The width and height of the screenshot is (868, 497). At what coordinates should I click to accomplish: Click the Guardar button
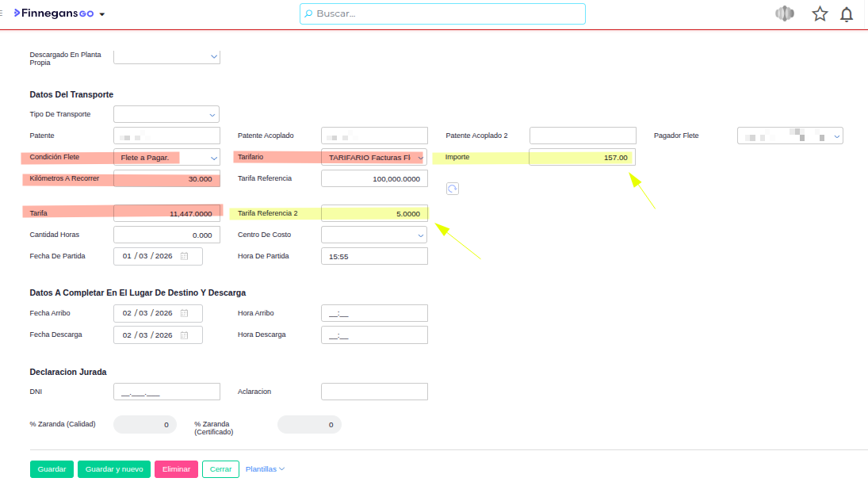(52, 469)
